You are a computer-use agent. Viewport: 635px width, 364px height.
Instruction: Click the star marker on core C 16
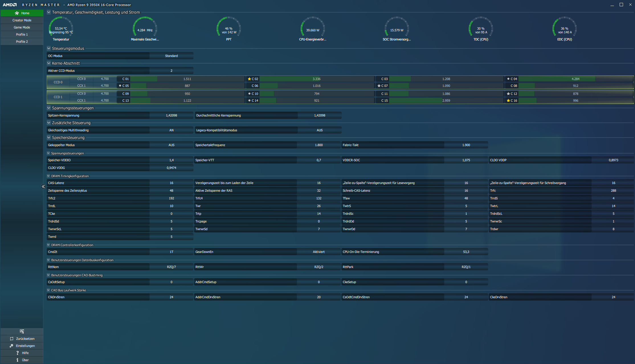click(508, 101)
